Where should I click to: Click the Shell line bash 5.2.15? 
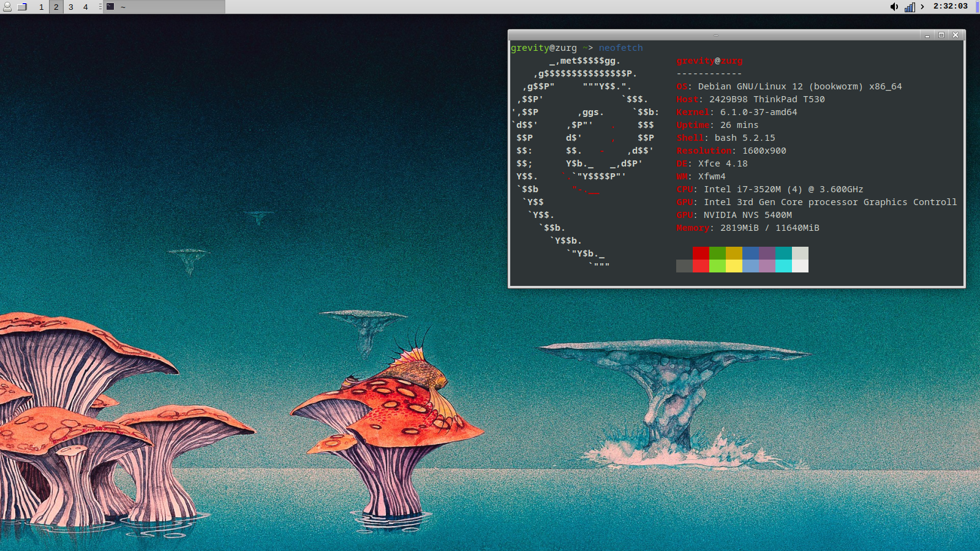726,138
